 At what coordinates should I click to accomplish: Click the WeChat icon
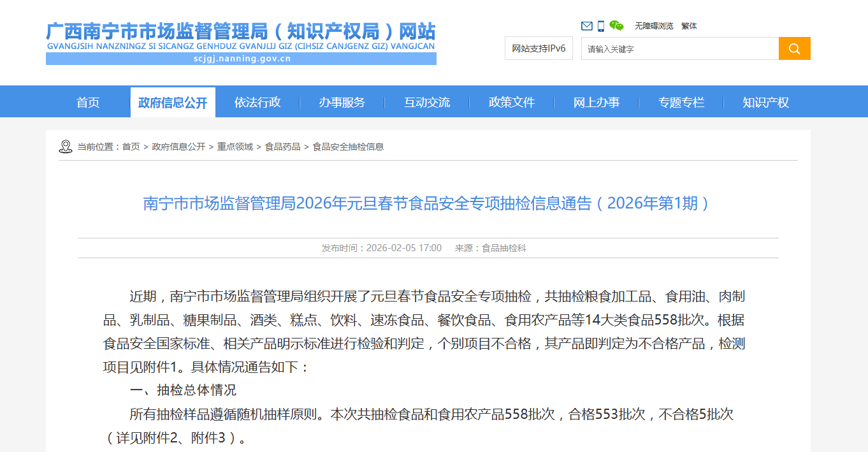click(x=616, y=26)
